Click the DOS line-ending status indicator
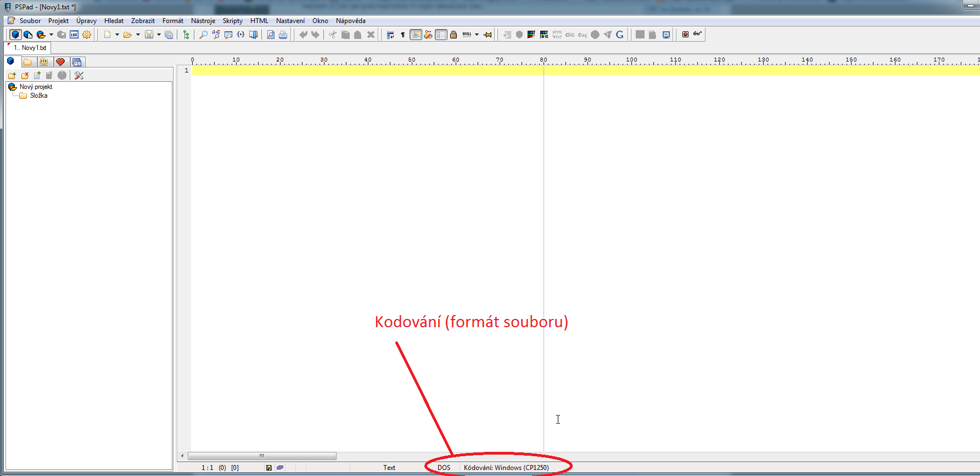The image size is (980, 476). [444, 468]
